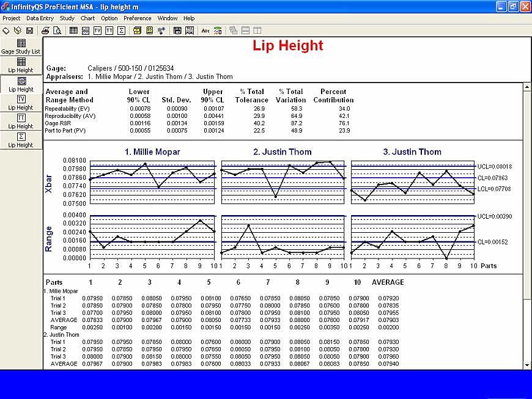Open the Chart menu
532x399 pixels.
[x=87, y=18]
